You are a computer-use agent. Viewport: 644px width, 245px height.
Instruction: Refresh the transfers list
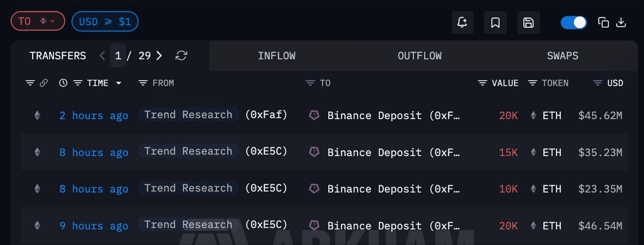[x=181, y=55]
